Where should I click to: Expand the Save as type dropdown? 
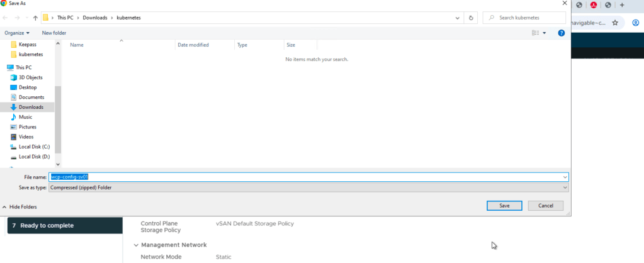point(565,187)
